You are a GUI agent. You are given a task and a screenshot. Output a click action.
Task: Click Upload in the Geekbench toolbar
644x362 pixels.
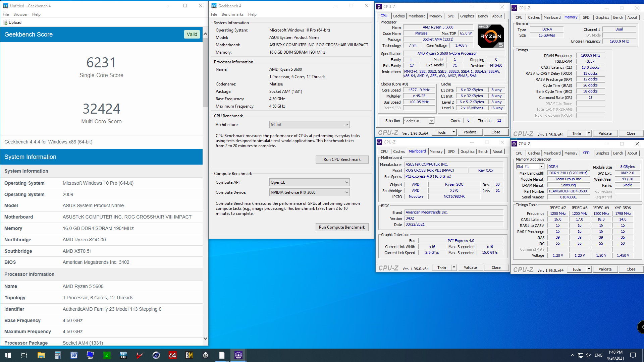pyautogui.click(x=12, y=22)
